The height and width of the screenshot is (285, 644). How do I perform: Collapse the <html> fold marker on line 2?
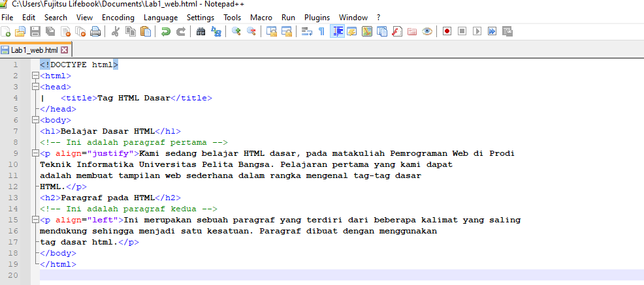point(35,76)
